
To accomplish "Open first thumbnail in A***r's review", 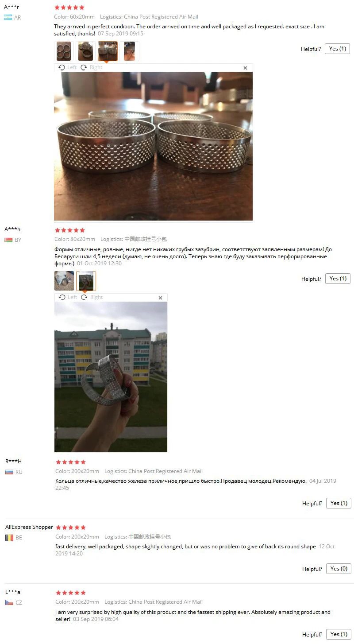I will (x=64, y=51).
